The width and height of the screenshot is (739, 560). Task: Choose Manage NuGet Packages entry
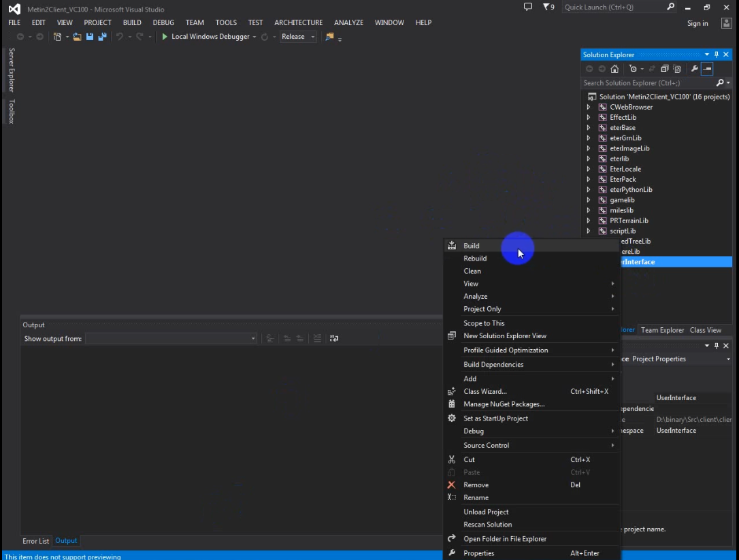531,404
